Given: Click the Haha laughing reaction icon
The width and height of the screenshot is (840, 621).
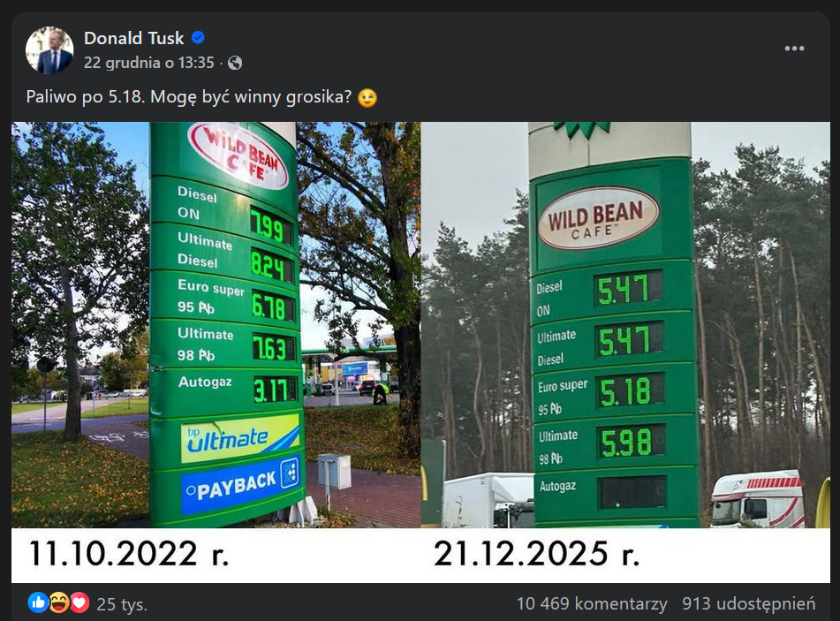Looking at the screenshot, I should (59, 603).
